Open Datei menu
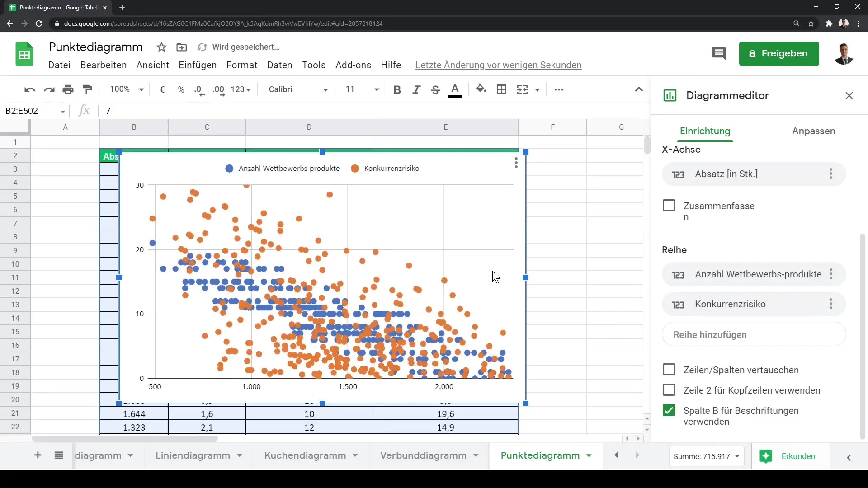Viewport: 868px width, 488px height. point(59,65)
